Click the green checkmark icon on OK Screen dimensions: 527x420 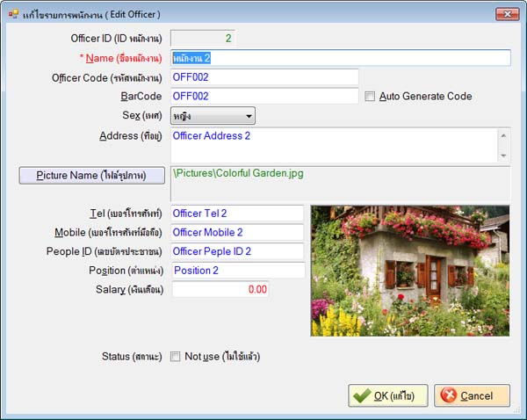point(362,395)
